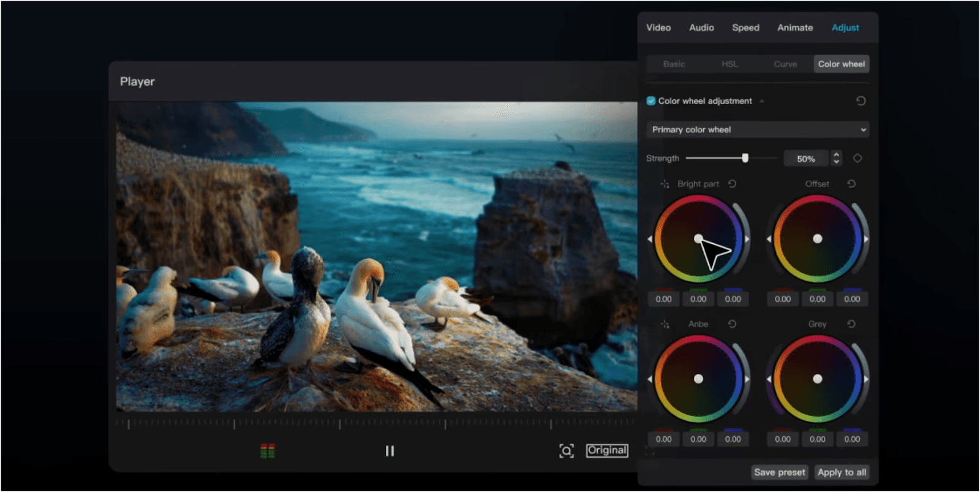The width and height of the screenshot is (980, 492).
Task: Click the Bright part green value field
Action: pos(698,299)
